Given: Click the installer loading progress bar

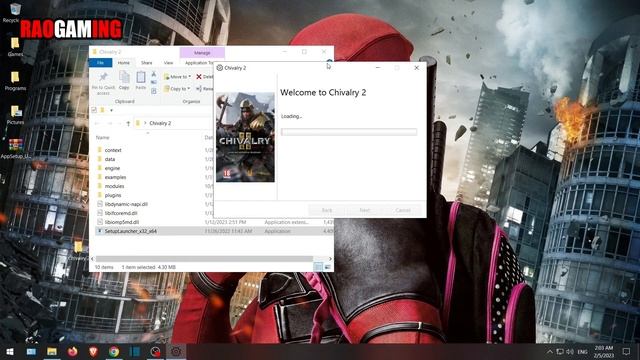Looking at the screenshot, I should (349, 132).
